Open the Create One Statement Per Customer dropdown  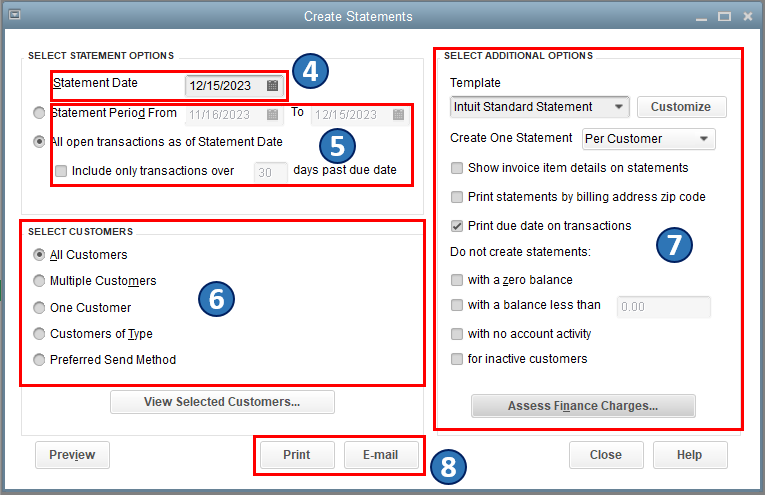coord(648,139)
